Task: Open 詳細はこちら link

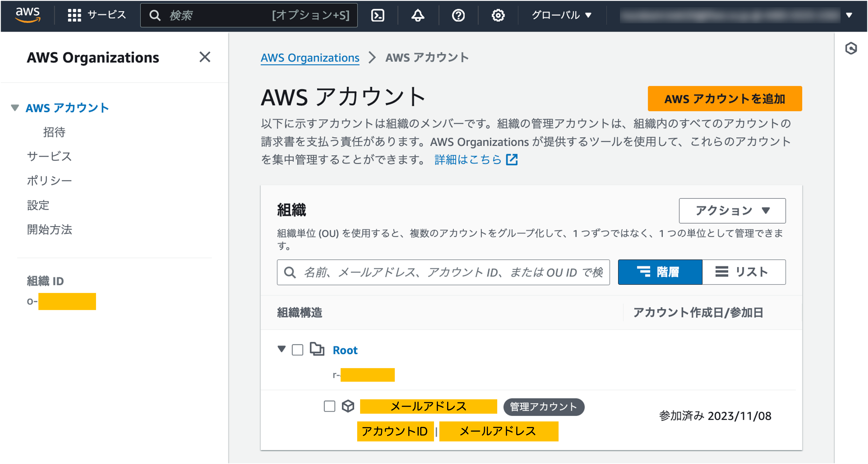Action: (468, 160)
